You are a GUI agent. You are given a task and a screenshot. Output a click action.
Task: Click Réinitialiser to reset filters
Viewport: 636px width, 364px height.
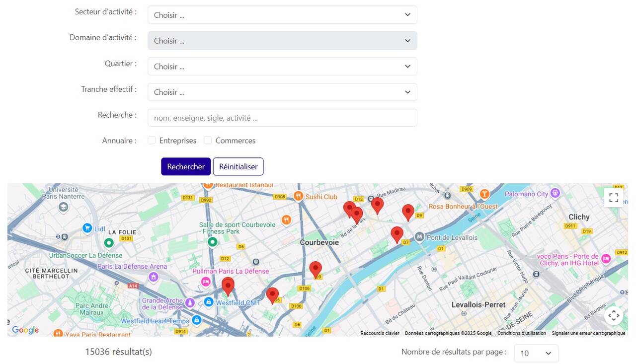(238, 166)
